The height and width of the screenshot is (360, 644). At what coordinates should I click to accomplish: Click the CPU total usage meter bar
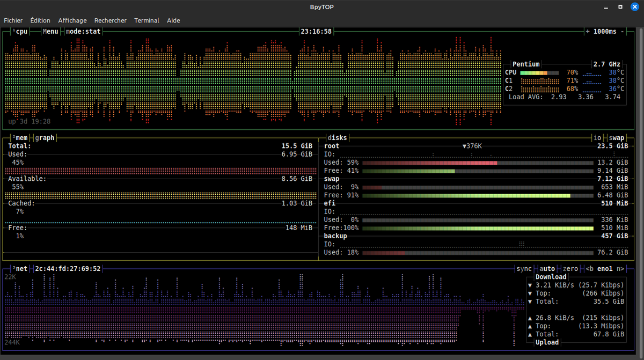click(539, 72)
